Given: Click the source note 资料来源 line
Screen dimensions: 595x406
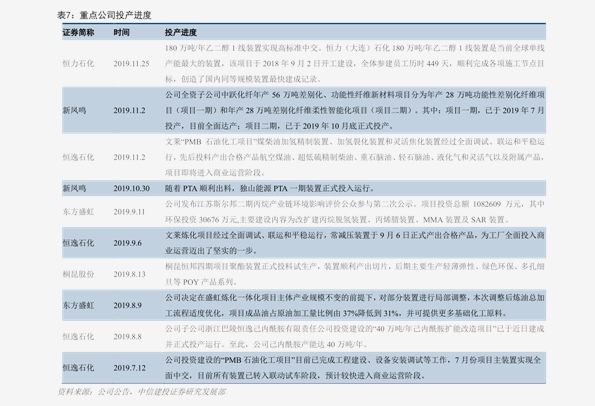Looking at the screenshot, I should point(142,392).
